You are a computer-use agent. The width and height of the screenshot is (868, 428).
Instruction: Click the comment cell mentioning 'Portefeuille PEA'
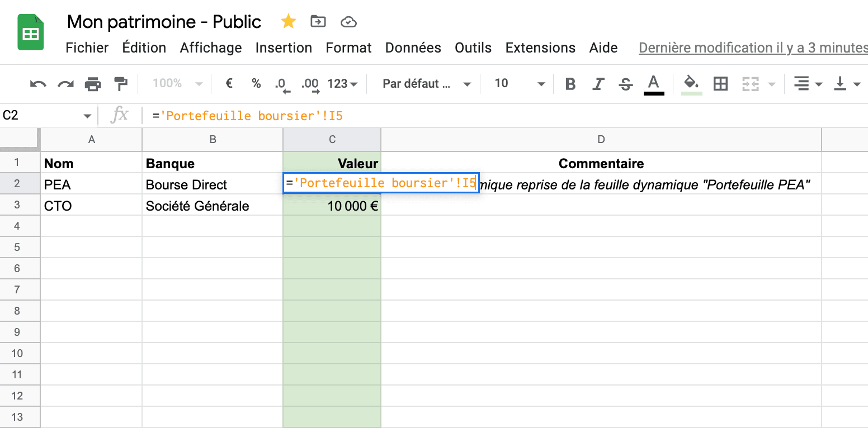pos(650,184)
